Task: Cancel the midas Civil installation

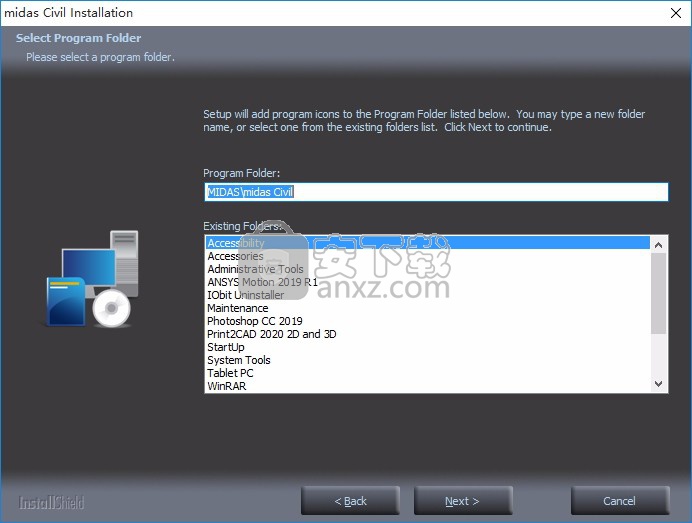Action: point(619,501)
